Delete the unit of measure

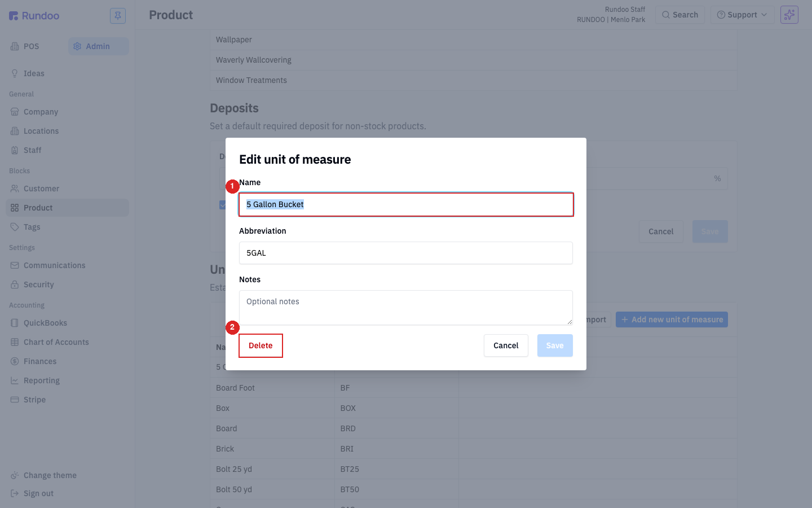pyautogui.click(x=261, y=345)
